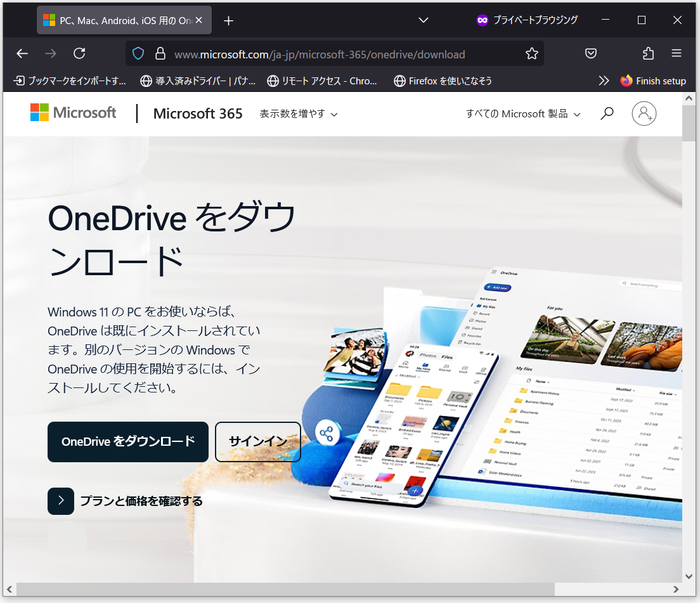Select the active browser tab

click(x=124, y=20)
